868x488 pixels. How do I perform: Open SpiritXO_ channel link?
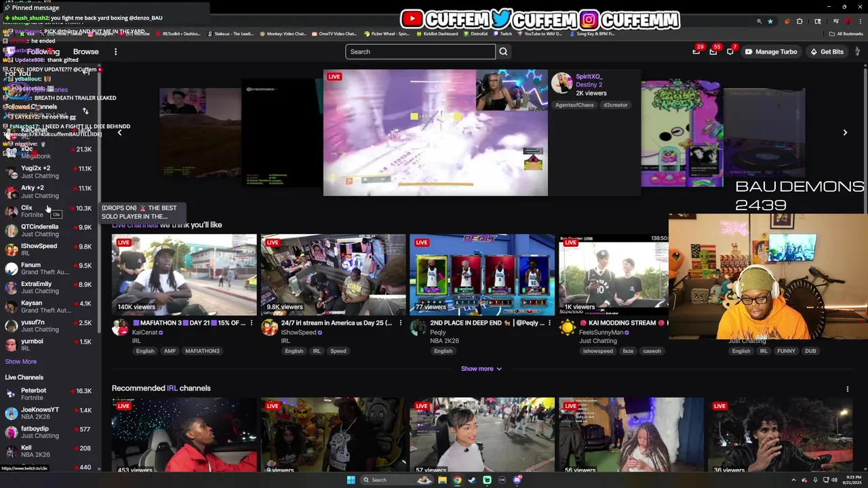(x=589, y=77)
